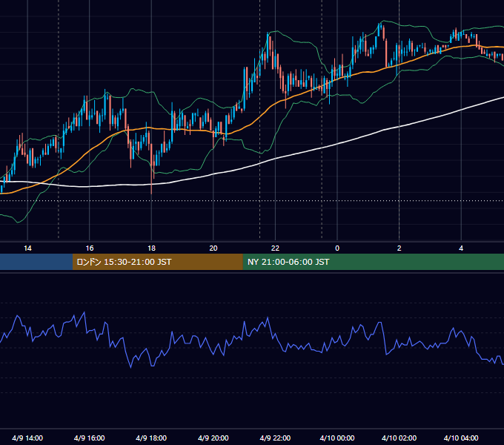The height and width of the screenshot is (445, 504).
Task: Click the 4/9 22:00 date label
Action: click(275, 438)
